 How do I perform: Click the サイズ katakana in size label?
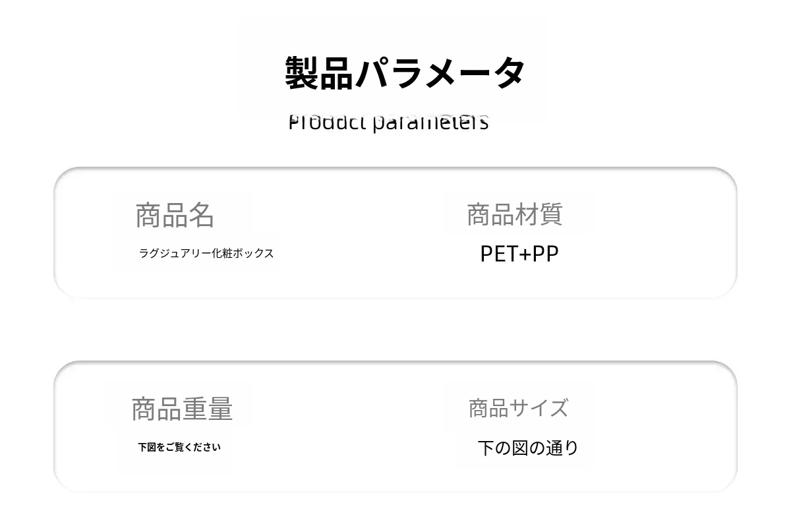[539, 408]
